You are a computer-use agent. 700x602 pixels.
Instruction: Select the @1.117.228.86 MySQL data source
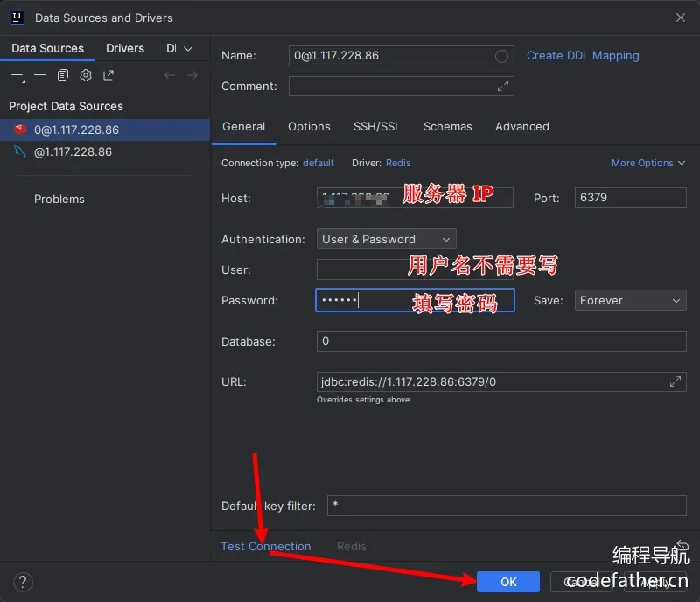[x=73, y=151]
